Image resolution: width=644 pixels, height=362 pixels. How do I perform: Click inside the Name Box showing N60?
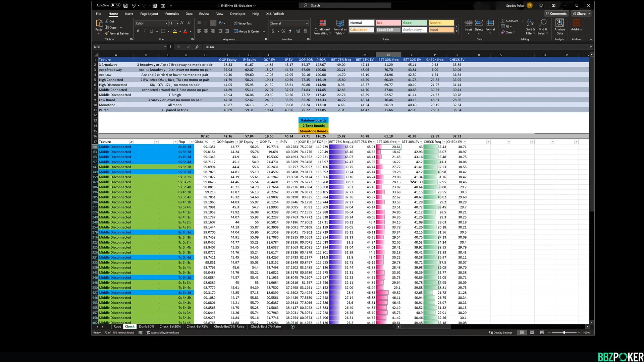tap(127, 47)
